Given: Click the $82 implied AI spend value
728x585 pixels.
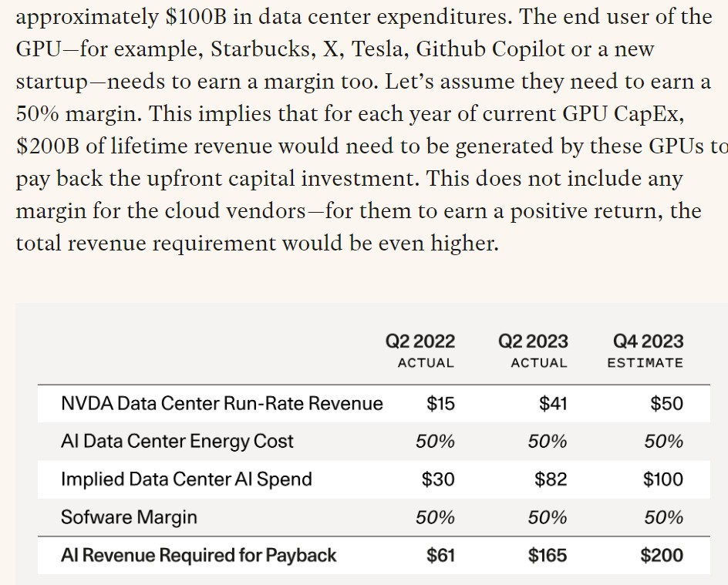Looking at the screenshot, I should [x=551, y=479].
